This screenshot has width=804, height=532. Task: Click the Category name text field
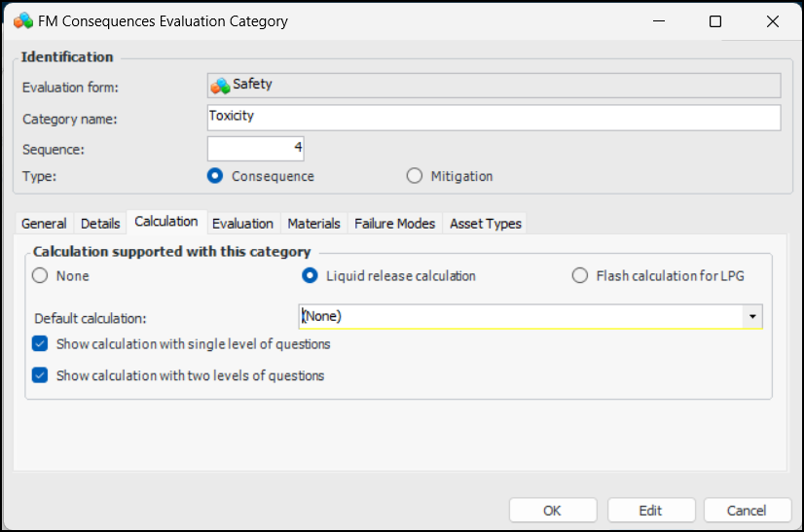pos(493,117)
